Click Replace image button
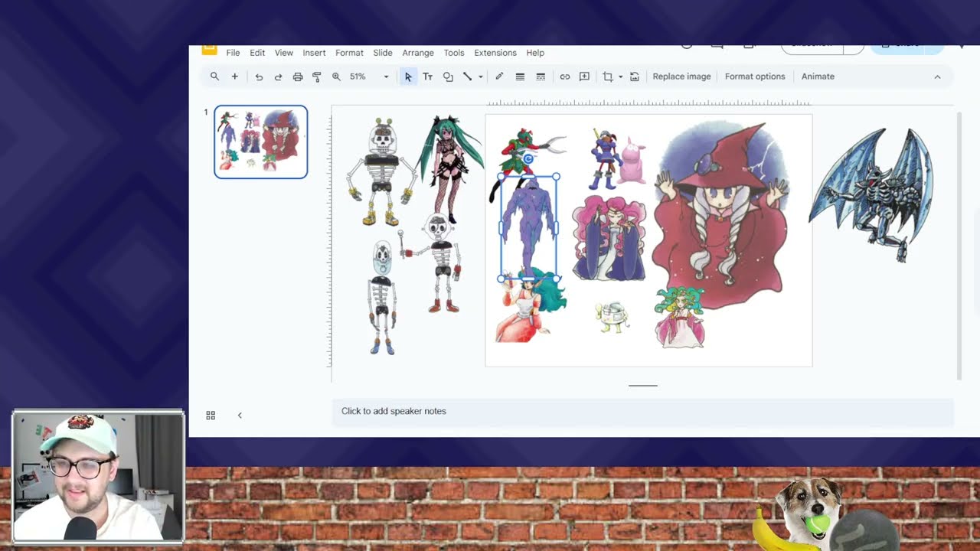Image resolution: width=980 pixels, height=551 pixels. point(681,77)
